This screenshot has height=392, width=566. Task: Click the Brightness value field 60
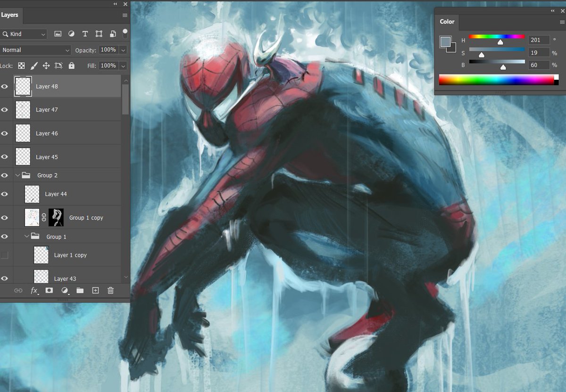click(539, 65)
